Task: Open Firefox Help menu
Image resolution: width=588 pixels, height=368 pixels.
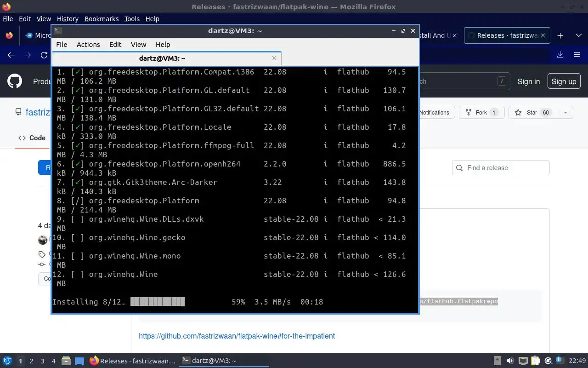Action: click(x=152, y=19)
